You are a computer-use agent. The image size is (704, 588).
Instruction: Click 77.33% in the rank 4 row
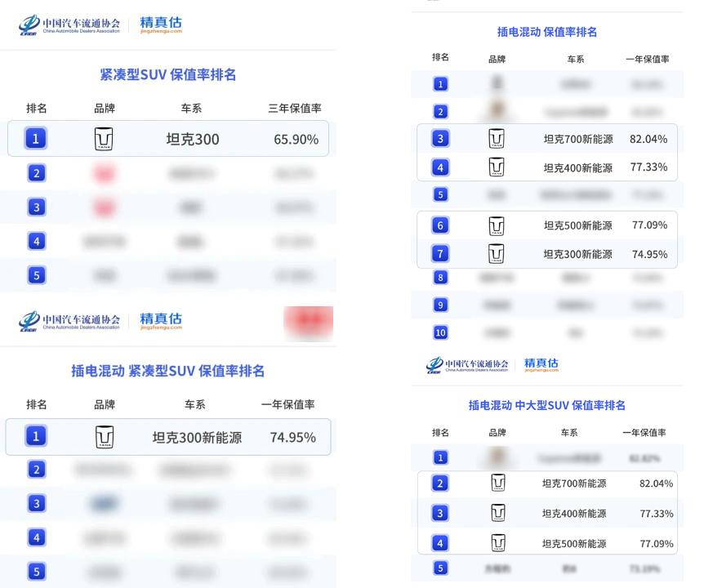[648, 167]
